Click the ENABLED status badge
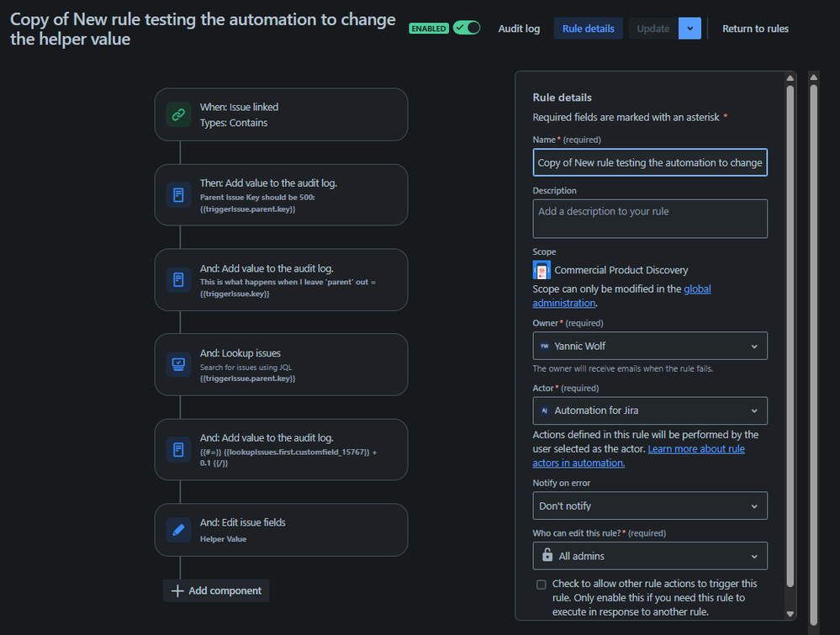Image resolution: width=840 pixels, height=635 pixels. [x=429, y=29]
